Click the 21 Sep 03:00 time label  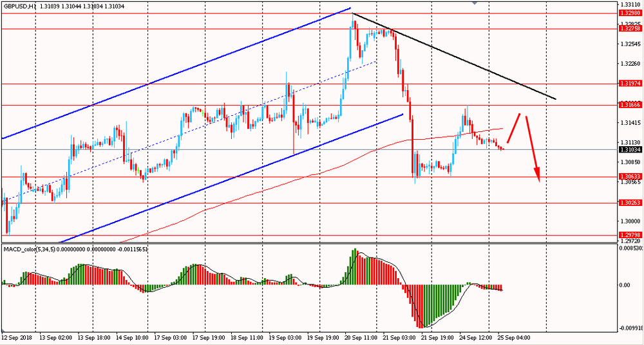[399, 338]
